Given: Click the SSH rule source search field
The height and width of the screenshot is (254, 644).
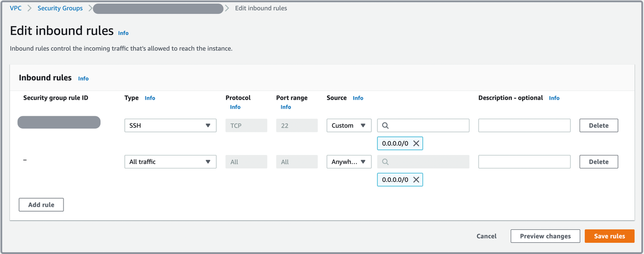Looking at the screenshot, I should tap(428, 126).
